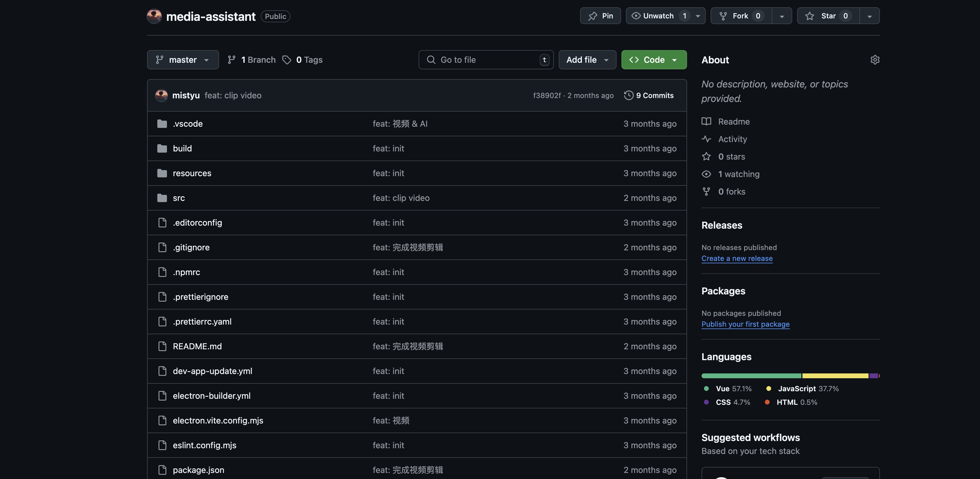Viewport: 980px width, 479px height.
Task: Click the eslint.config.mjs file icon
Action: 162,446
